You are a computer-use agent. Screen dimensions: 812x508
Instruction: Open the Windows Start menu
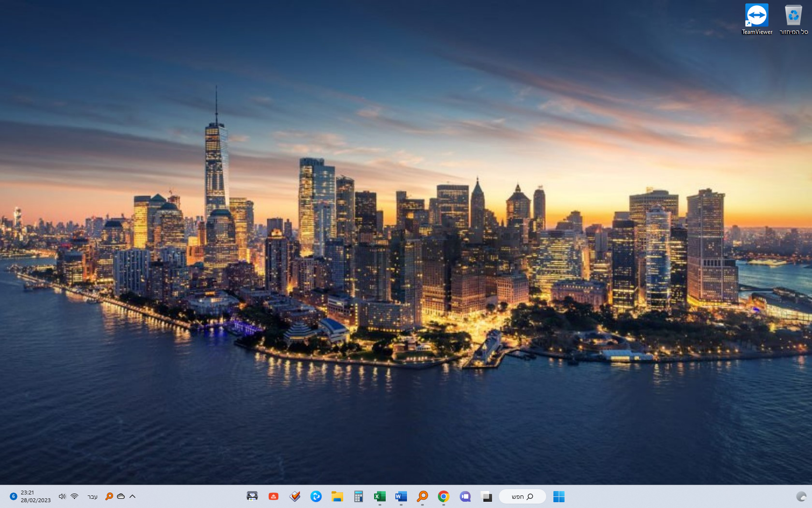tap(559, 496)
